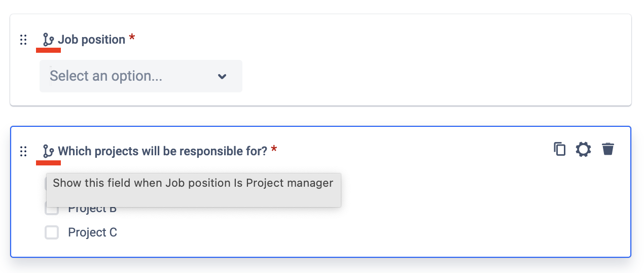The height and width of the screenshot is (273, 644).
Task: Duplicate the projects field with the copy icon
Action: (x=559, y=149)
